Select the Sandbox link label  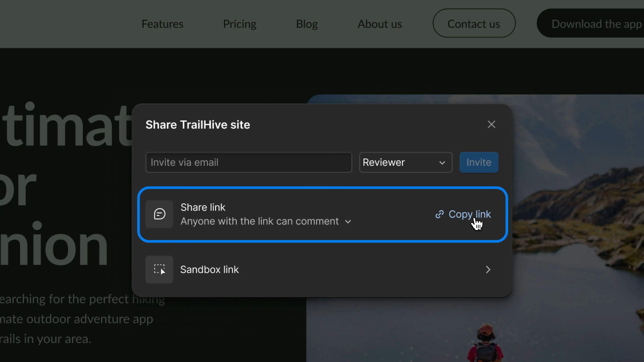[209, 269]
